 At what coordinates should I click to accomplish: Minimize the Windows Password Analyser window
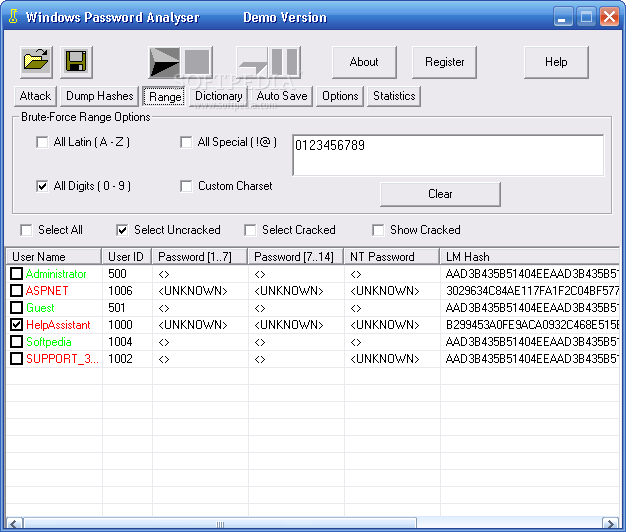[x=563, y=17]
